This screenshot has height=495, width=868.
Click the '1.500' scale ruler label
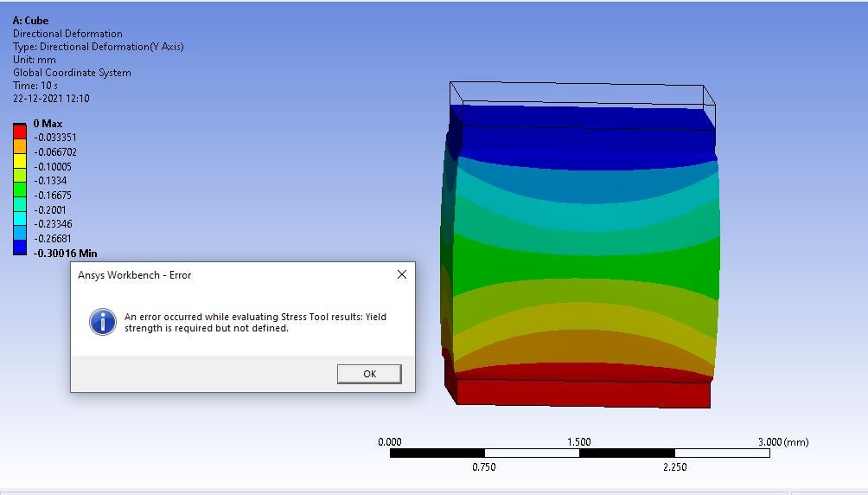[579, 442]
